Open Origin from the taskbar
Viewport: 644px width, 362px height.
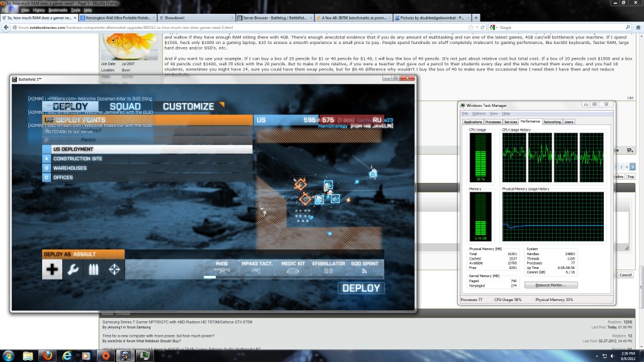pos(106,356)
